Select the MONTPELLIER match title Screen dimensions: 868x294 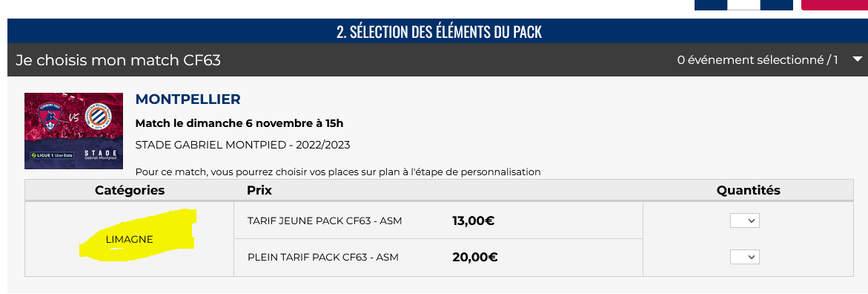(x=188, y=99)
